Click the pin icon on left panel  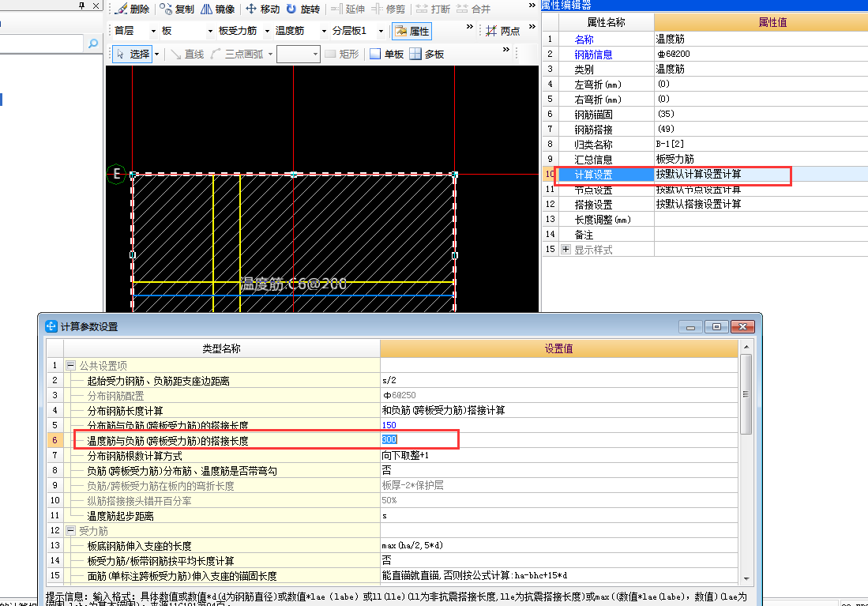82,6
